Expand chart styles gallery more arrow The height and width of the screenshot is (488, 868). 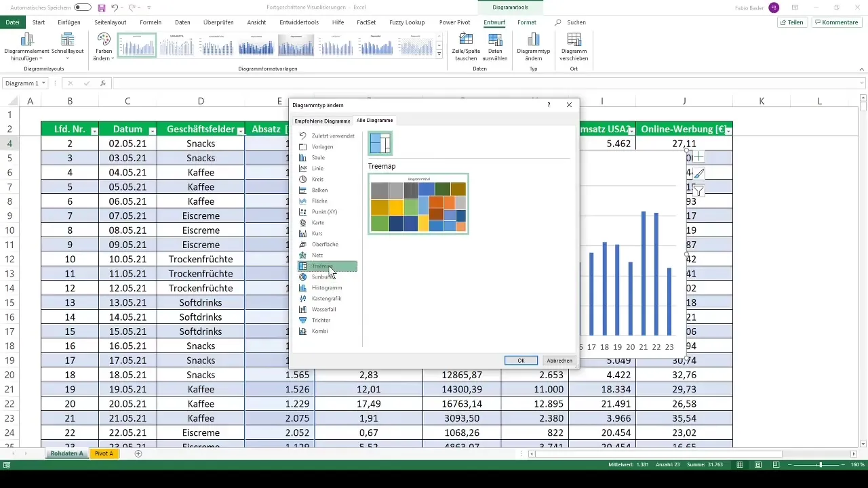(x=439, y=54)
